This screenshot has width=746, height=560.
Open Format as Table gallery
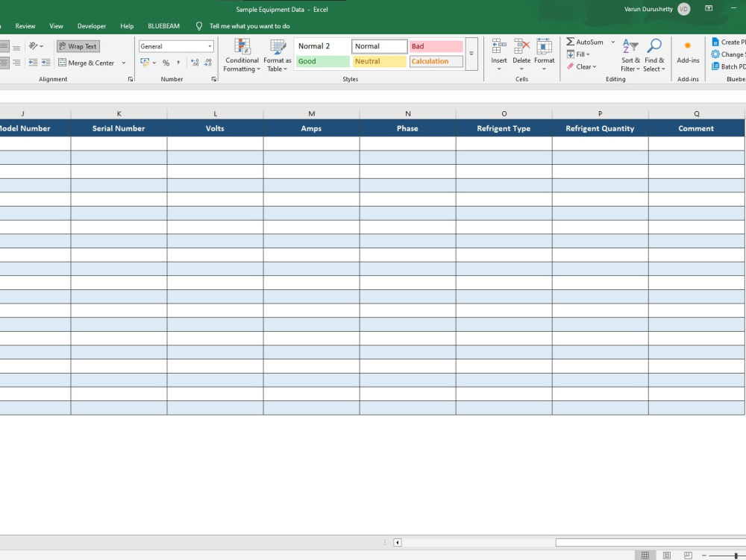278,55
